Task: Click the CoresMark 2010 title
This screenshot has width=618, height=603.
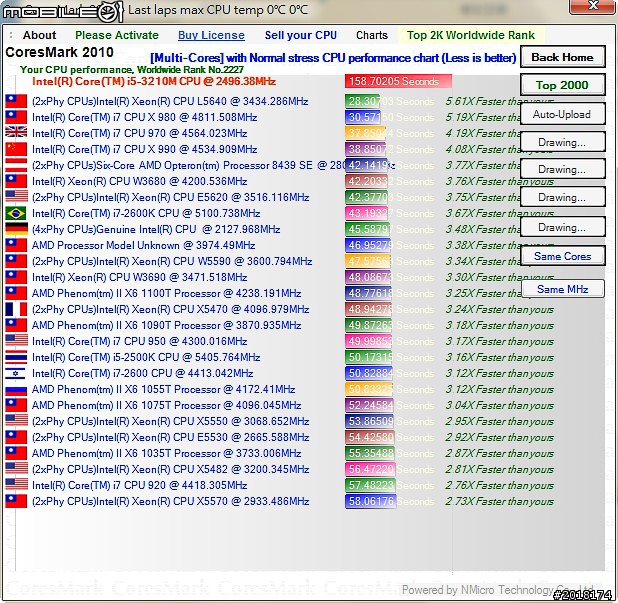Action: point(60,52)
